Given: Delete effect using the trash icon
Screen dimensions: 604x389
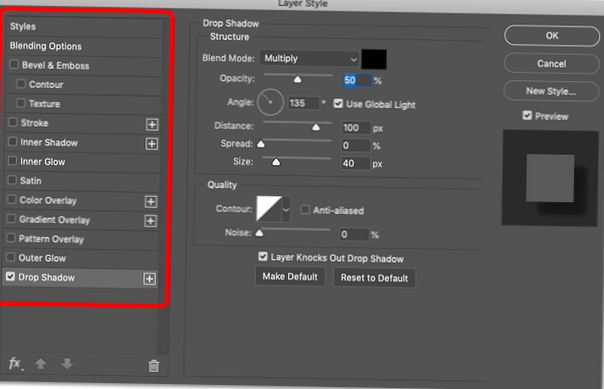Looking at the screenshot, I should pyautogui.click(x=154, y=366).
